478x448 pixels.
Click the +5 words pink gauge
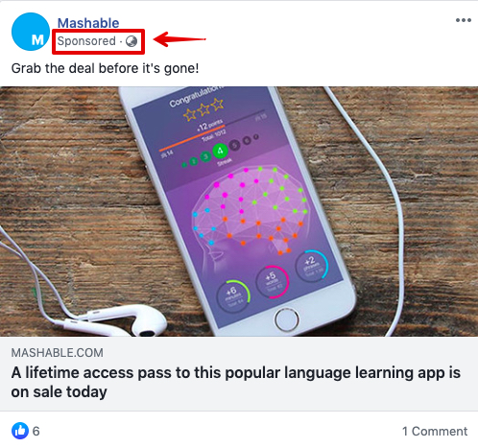pyautogui.click(x=273, y=281)
